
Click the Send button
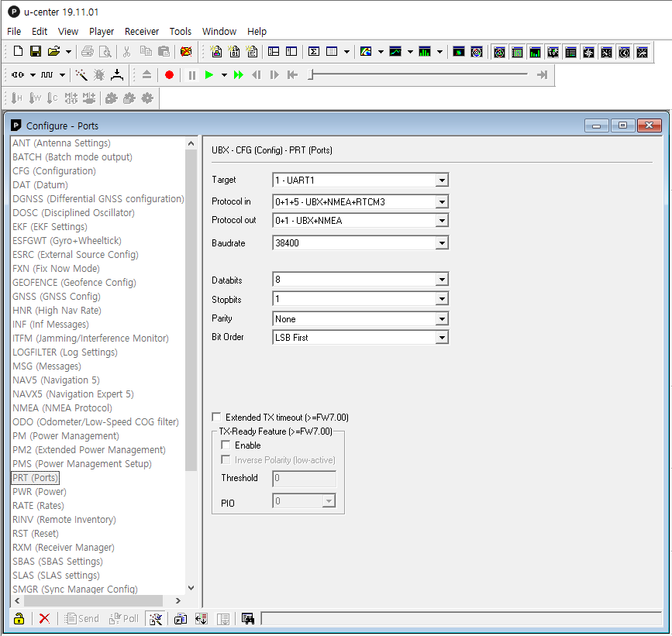pos(81,618)
